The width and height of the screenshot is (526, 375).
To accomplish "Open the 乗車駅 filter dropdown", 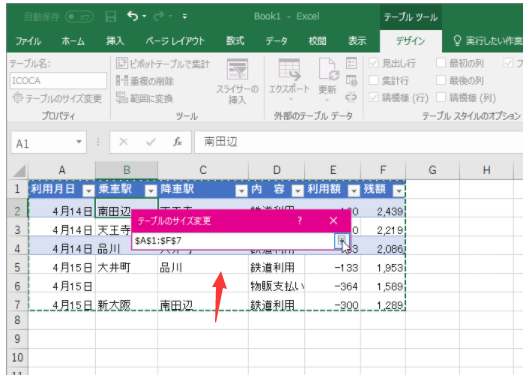I will tap(151, 191).
